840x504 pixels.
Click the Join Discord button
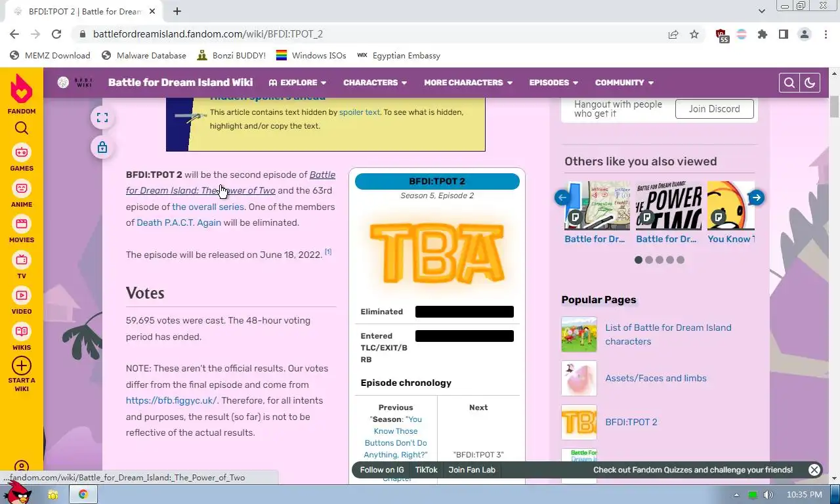(714, 109)
